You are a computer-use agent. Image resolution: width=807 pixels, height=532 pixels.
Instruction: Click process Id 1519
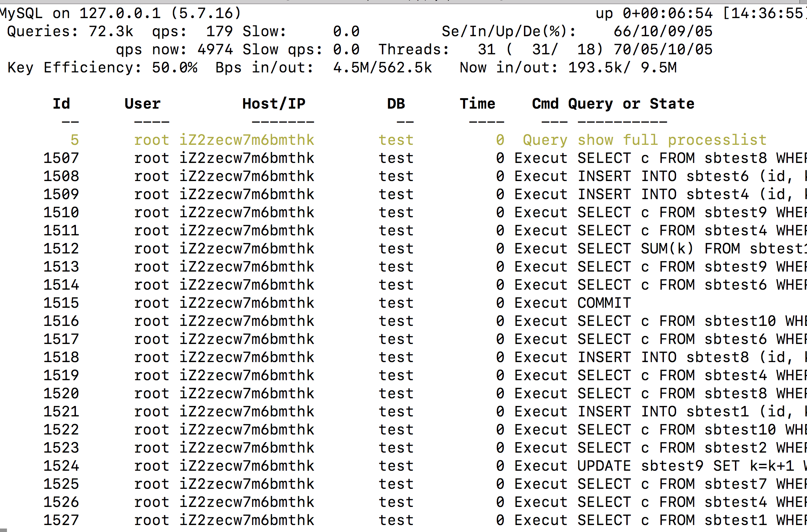pos(61,376)
